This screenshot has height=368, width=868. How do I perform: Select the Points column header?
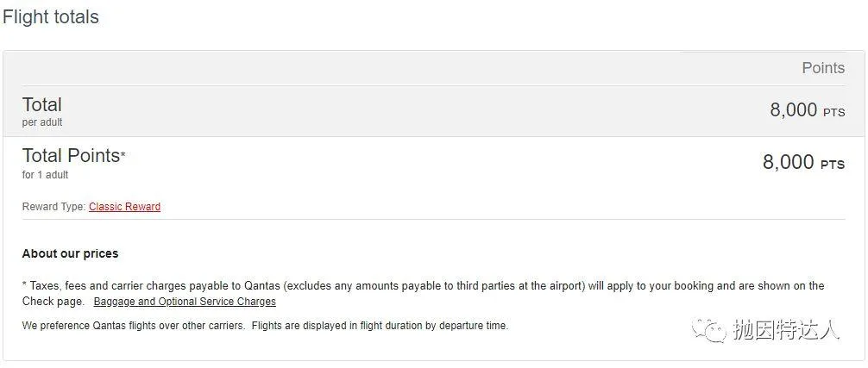(x=822, y=68)
